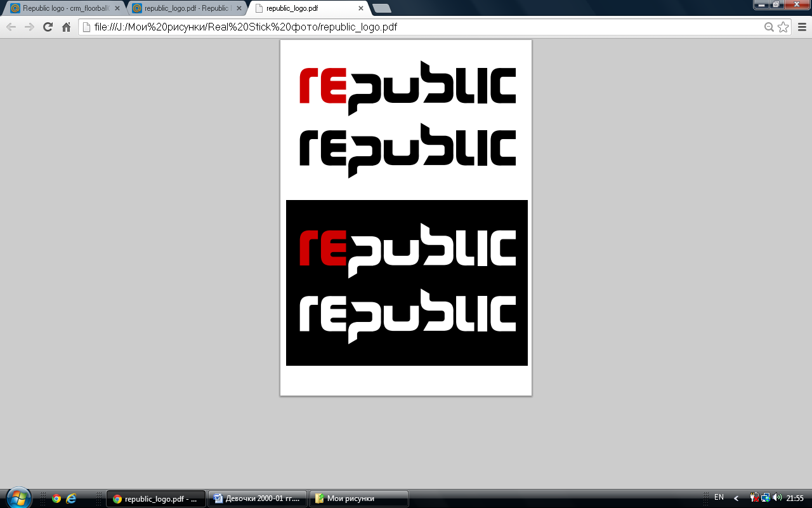Viewport: 812px width, 508px height.
Task: Restore down the Chrome window
Action: pyautogui.click(x=776, y=4)
